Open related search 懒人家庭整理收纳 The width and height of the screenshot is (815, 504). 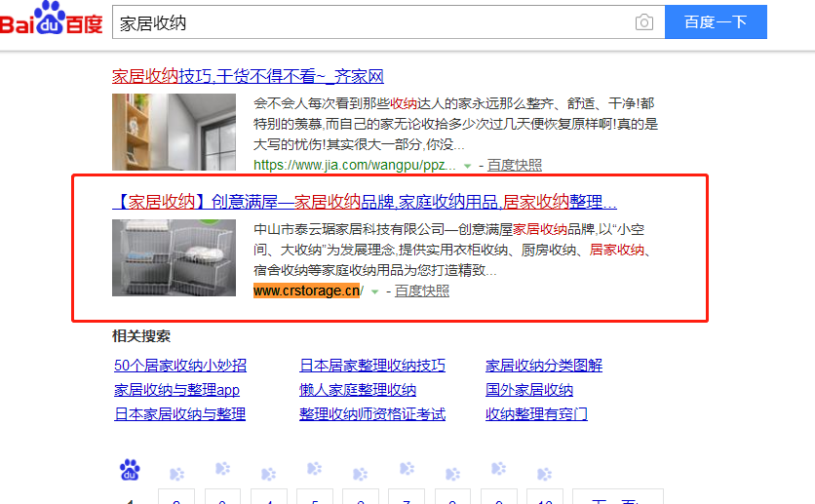click(x=358, y=390)
